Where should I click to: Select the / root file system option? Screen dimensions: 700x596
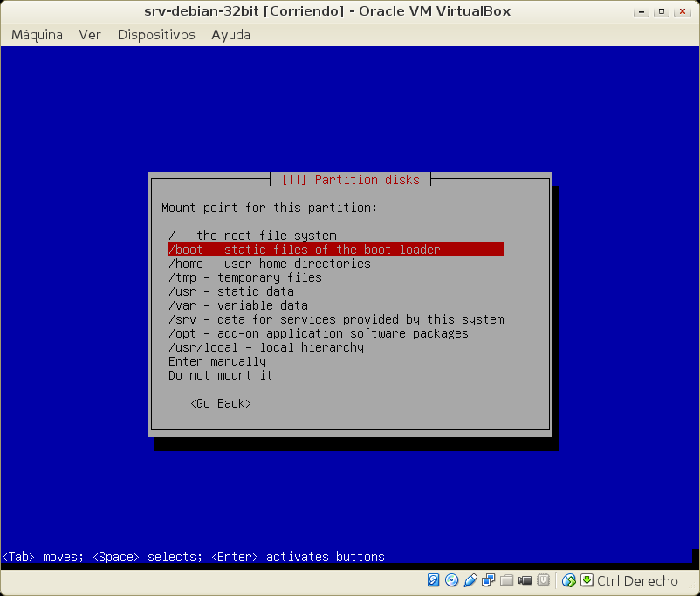coord(252,236)
